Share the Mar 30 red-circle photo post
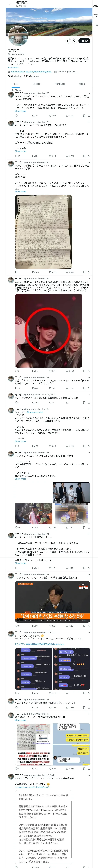 89,371
